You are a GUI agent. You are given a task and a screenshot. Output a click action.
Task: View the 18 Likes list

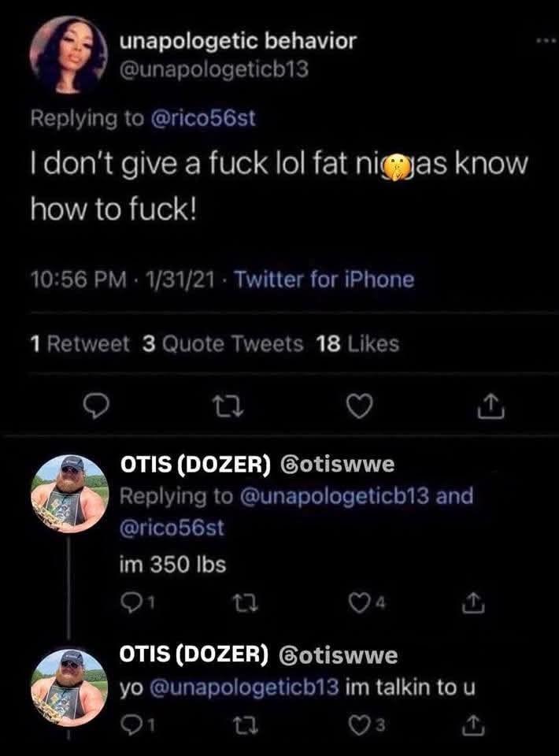coord(357,344)
